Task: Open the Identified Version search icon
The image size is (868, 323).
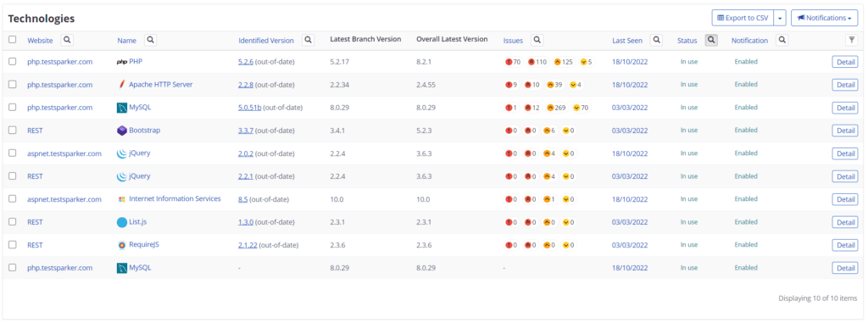Action: (x=309, y=40)
